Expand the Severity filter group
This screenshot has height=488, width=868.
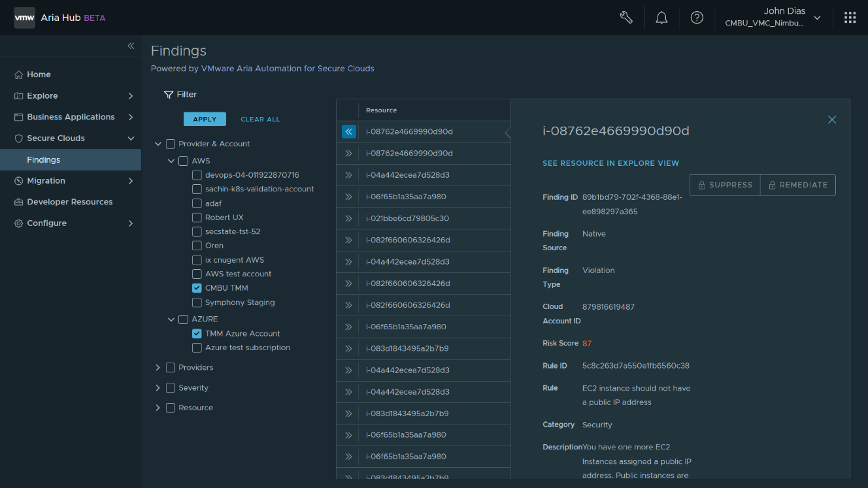pos(158,388)
